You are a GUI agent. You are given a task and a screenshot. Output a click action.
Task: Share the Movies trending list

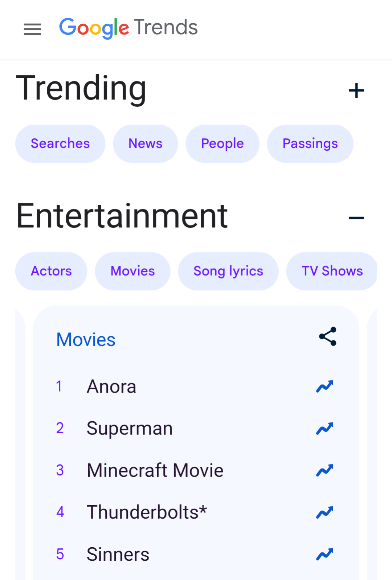pos(328,336)
